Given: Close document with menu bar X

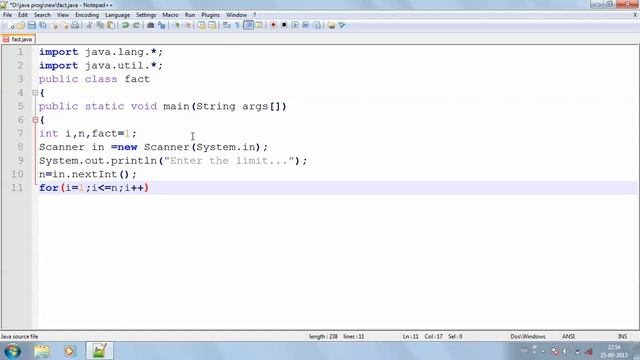Looking at the screenshot, I should point(635,15).
